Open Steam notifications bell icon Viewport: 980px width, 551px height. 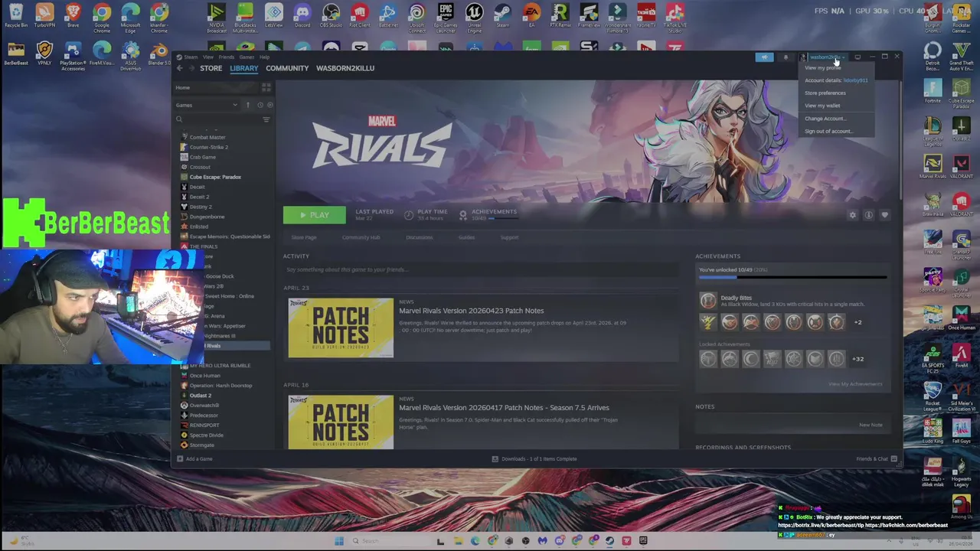pyautogui.click(x=786, y=57)
